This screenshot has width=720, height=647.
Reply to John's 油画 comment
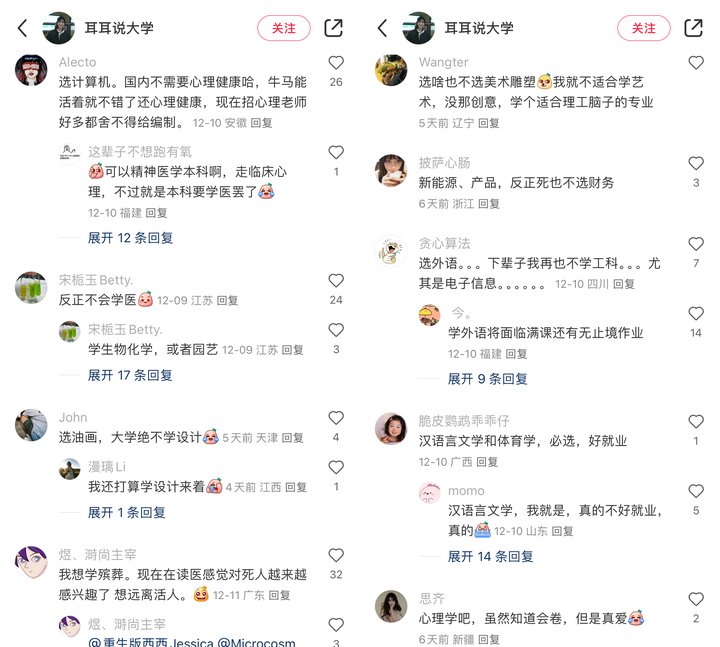coord(292,438)
